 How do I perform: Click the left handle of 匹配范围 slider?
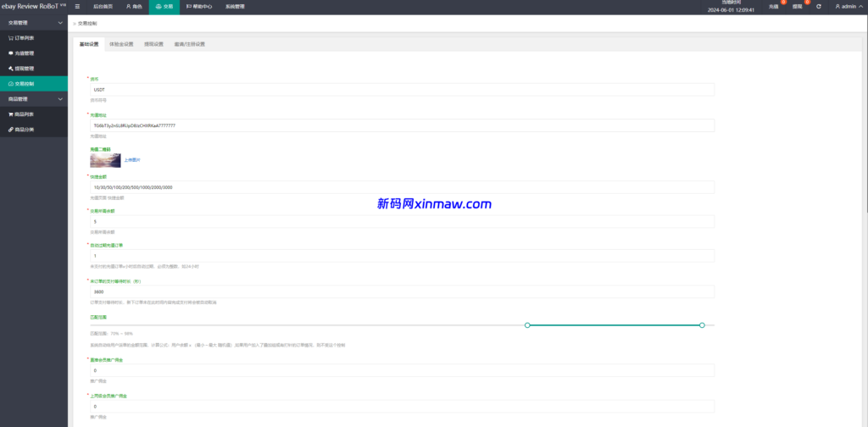[x=527, y=325]
